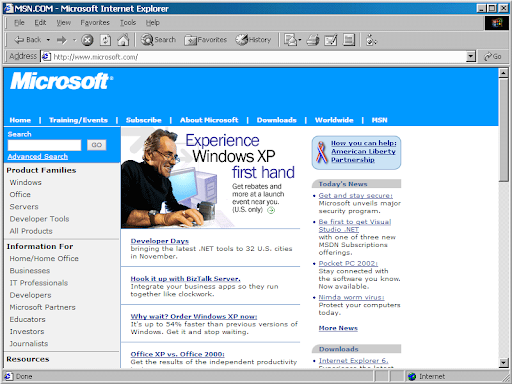Open the Office product family link
This screenshot has height=384, width=512.
(x=20, y=194)
